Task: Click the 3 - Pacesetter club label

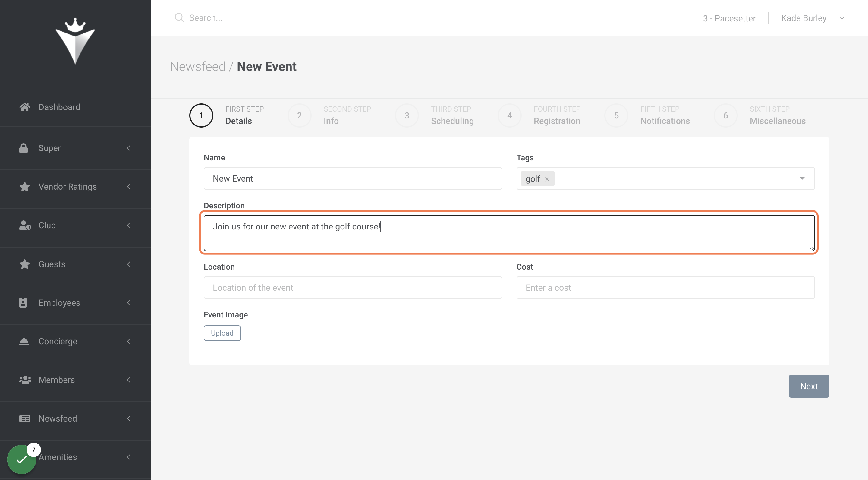Action: (729, 18)
